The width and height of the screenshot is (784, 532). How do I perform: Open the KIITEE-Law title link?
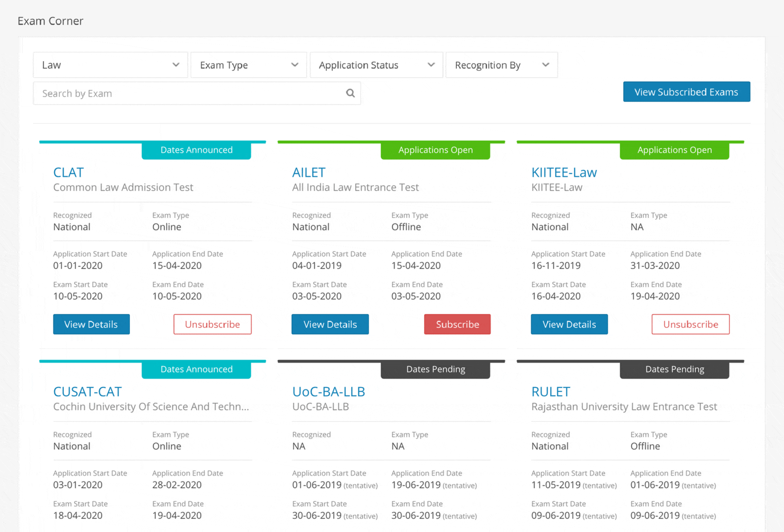point(564,172)
